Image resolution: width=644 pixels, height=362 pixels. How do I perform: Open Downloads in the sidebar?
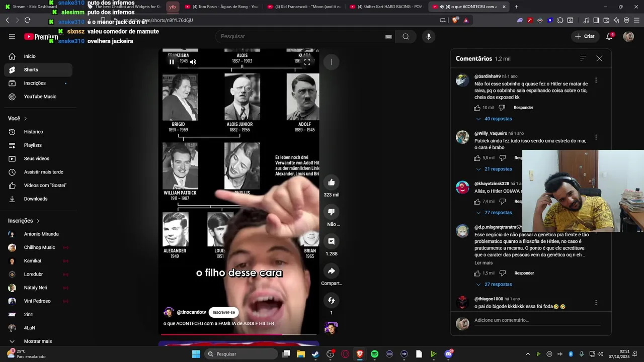tap(38, 199)
